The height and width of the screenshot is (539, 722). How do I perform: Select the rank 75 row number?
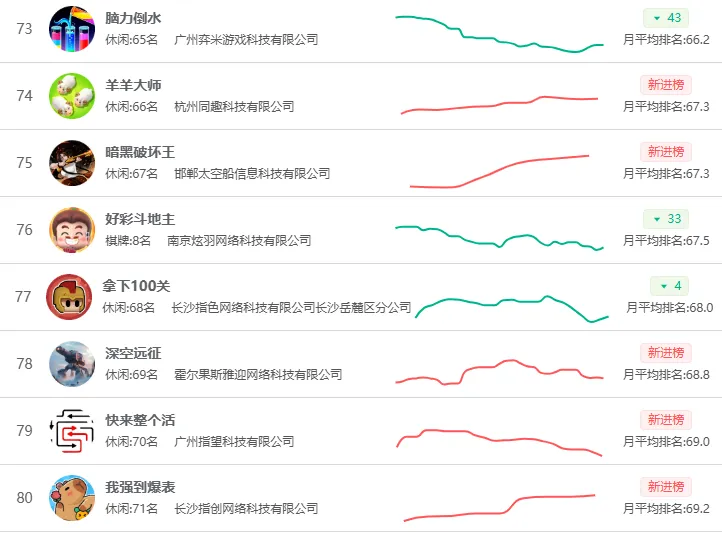point(24,163)
